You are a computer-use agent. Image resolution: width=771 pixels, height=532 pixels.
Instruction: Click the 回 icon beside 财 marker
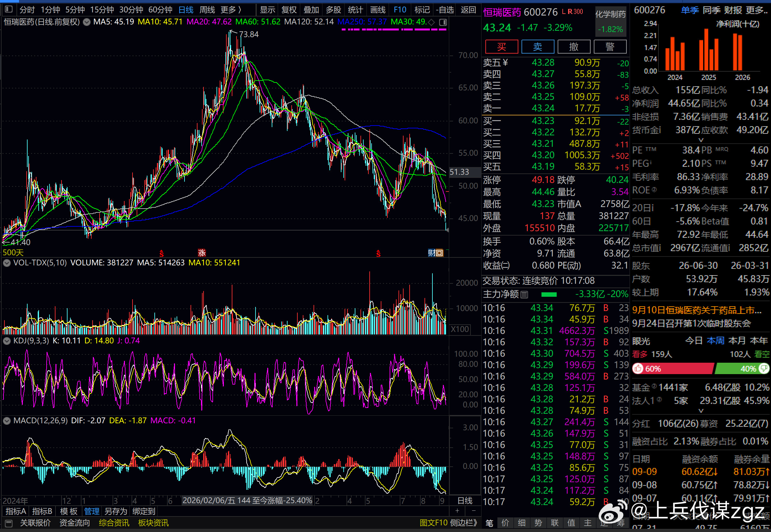440,253
